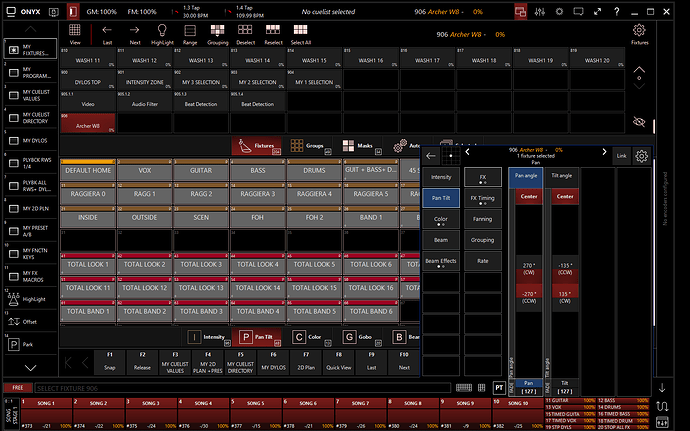This screenshot has width=690, height=431.
Task: Go to previous fixture in parameter panel
Action: (x=467, y=152)
